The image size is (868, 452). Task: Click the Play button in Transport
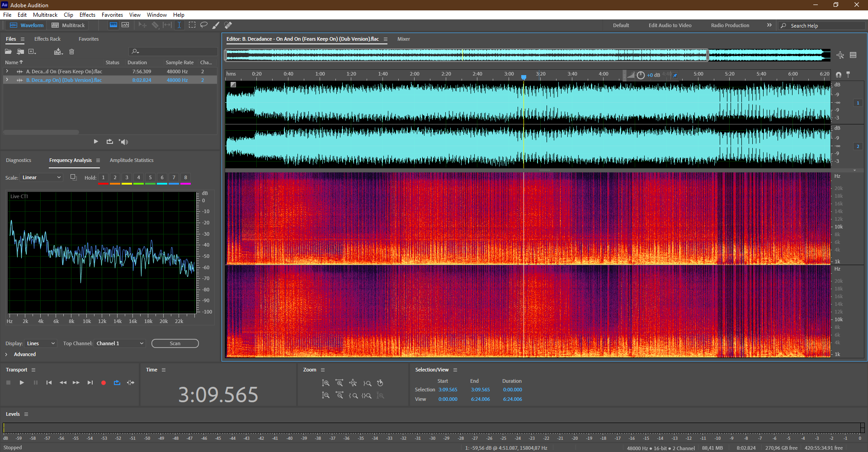pos(22,383)
